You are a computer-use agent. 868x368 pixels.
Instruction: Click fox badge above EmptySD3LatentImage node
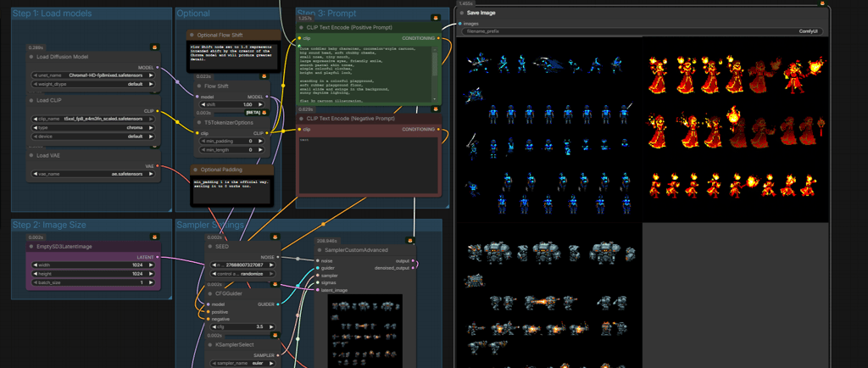pyautogui.click(x=155, y=237)
